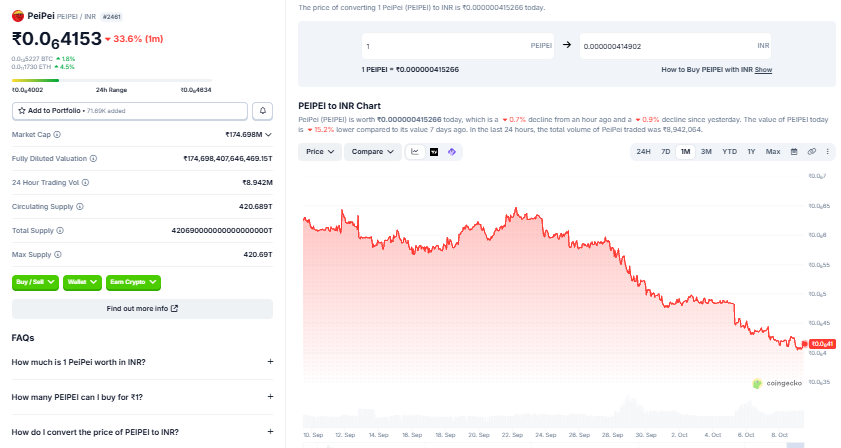This screenshot has height=448, width=841.
Task: Open the Buy / Sell dropdown
Action: (35, 282)
